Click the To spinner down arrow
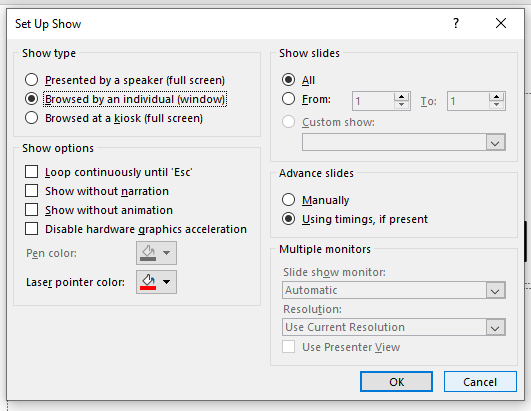This screenshot has height=411, width=531. pos(496,105)
